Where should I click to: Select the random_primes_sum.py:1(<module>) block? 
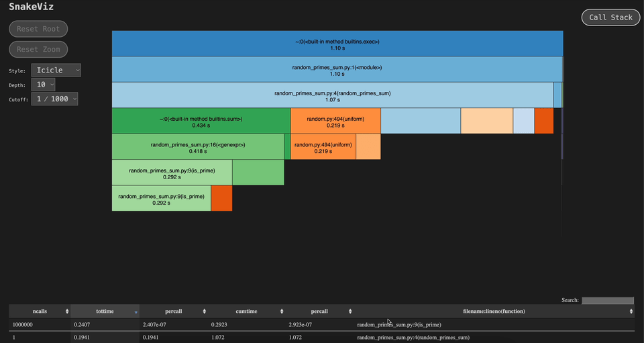point(337,69)
